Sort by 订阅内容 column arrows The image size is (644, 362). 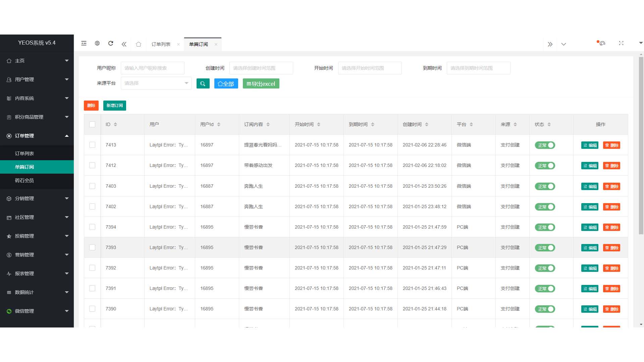pyautogui.click(x=268, y=124)
